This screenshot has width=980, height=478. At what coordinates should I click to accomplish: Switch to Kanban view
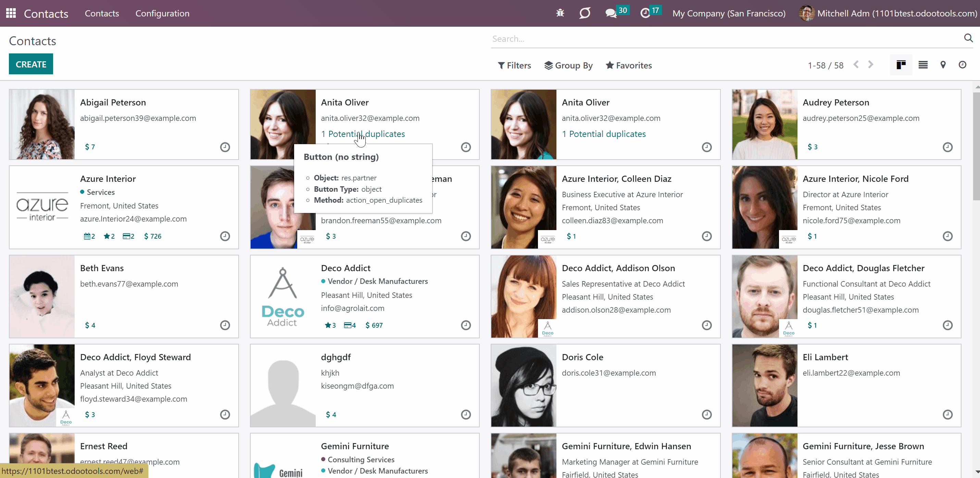point(901,65)
